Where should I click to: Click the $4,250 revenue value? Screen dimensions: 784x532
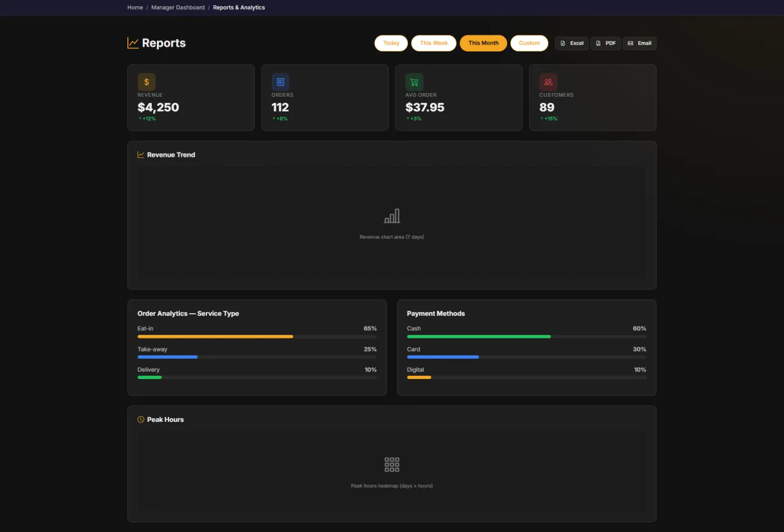(x=159, y=107)
